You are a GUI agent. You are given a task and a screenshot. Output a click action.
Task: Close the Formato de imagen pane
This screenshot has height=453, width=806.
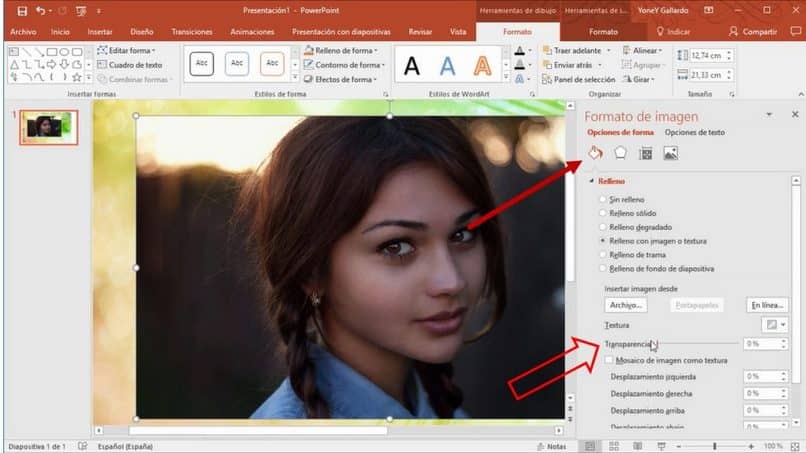(x=795, y=114)
